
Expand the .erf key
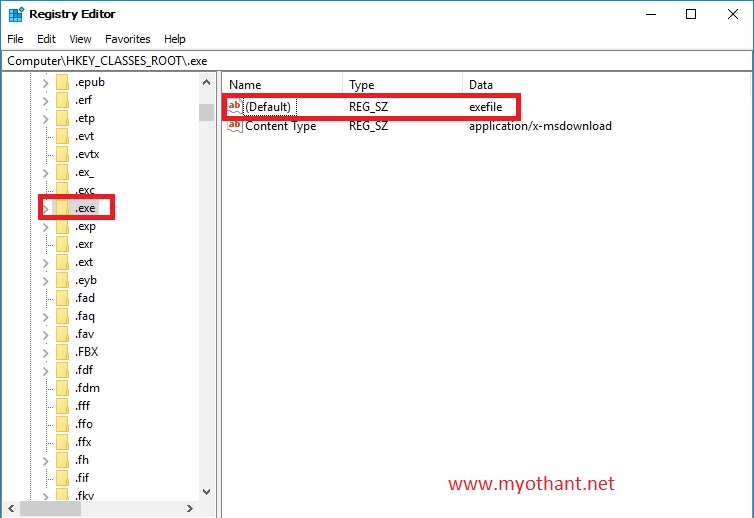[45, 101]
